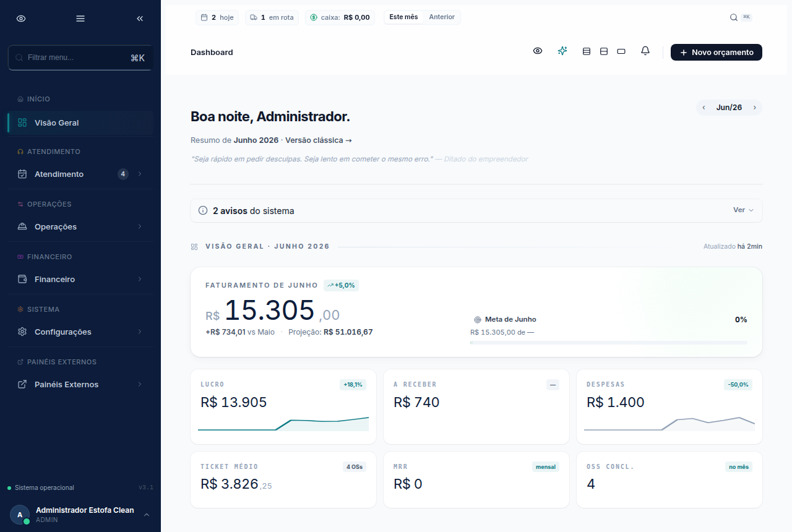Click the Novo orçamento button

tap(717, 53)
